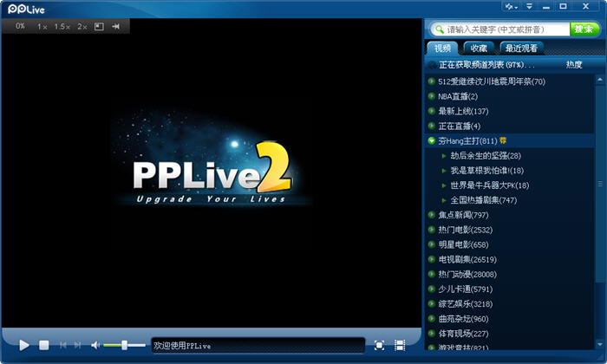Enter fullscreen mode icon
Viewport: 607px width, 364px height.
380,346
